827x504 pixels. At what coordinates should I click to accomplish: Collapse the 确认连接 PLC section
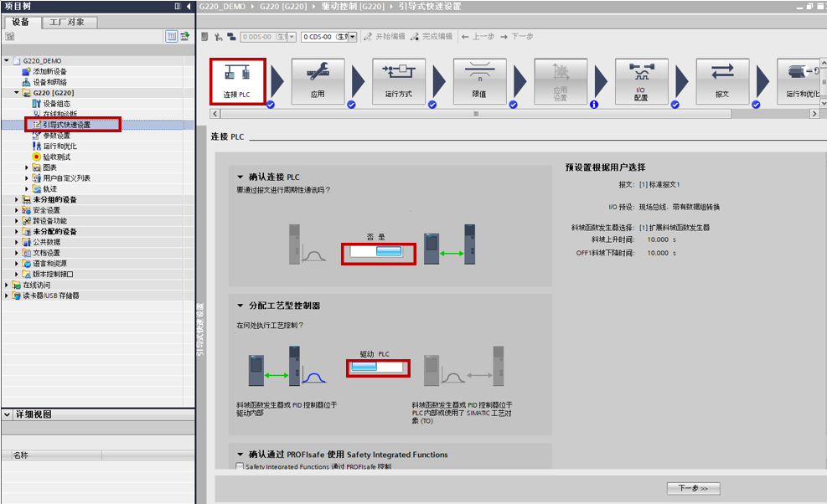pos(240,177)
